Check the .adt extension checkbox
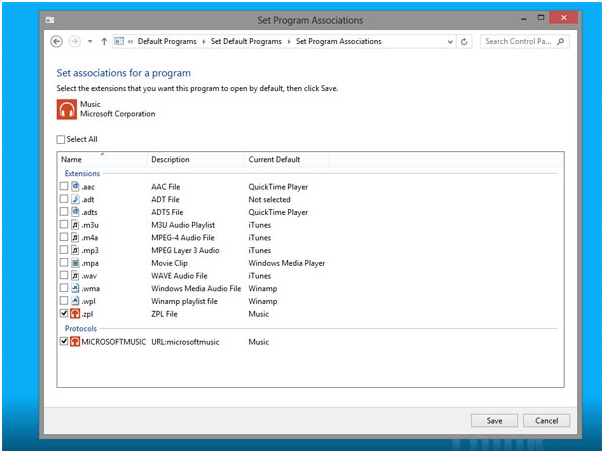604x451 pixels. coord(64,199)
